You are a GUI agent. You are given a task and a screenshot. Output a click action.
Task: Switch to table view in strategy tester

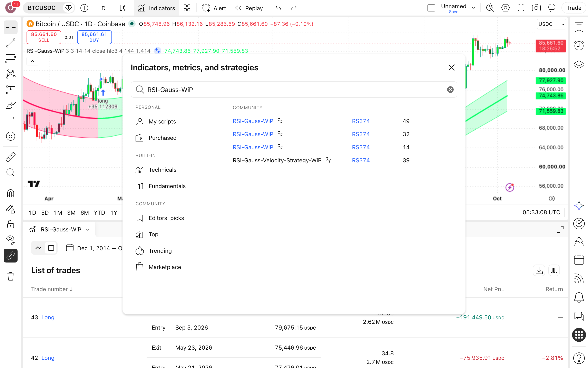51,248
